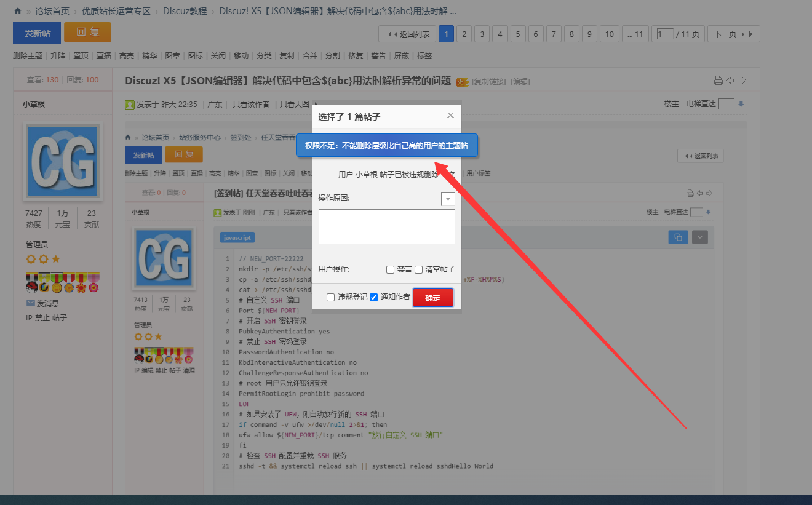Image resolution: width=812 pixels, height=505 pixels.
Task: Open the 操作原因 preset reasons dropdown
Action: coord(448,199)
